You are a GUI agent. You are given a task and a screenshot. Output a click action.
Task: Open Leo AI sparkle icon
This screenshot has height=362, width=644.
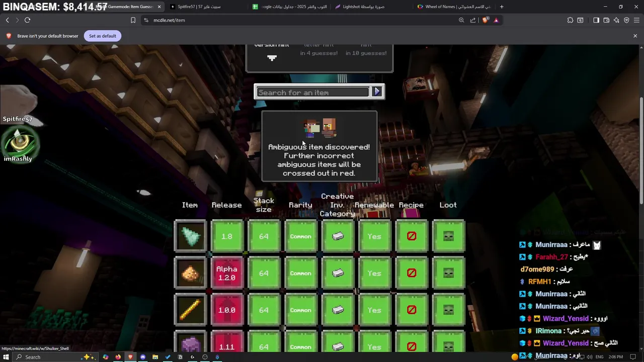point(616,20)
